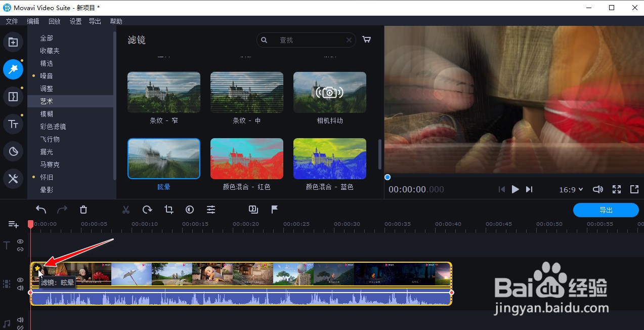The width and height of the screenshot is (644, 330).
Task: Open the 设置 menu
Action: 75,21
